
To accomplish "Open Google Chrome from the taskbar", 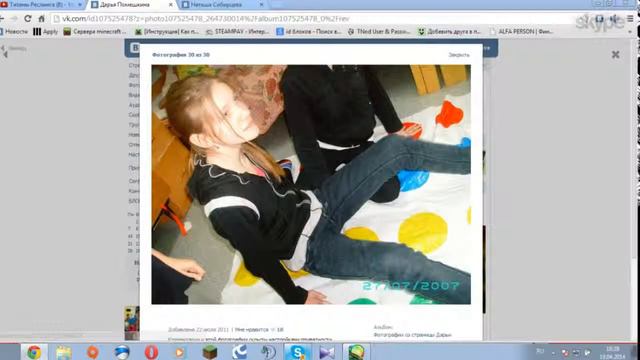I will (x=34, y=352).
